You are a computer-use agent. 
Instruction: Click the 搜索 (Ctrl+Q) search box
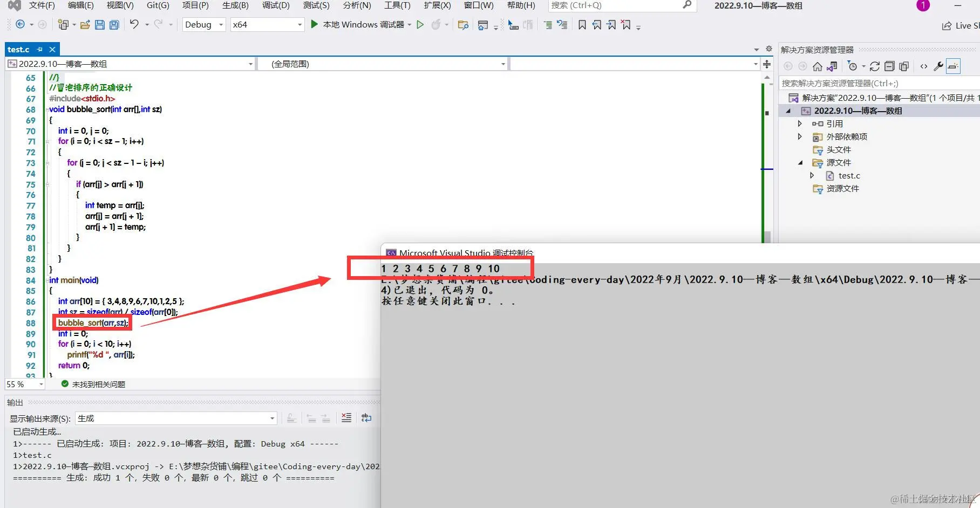pyautogui.click(x=622, y=5)
